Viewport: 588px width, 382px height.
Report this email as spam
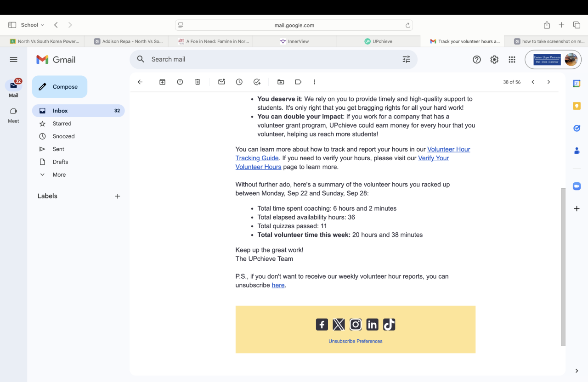click(180, 82)
